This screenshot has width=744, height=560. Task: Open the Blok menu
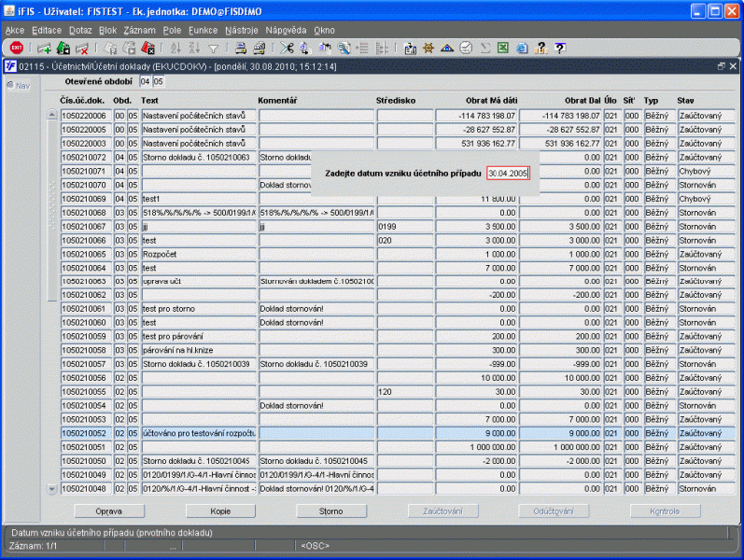coord(107,31)
